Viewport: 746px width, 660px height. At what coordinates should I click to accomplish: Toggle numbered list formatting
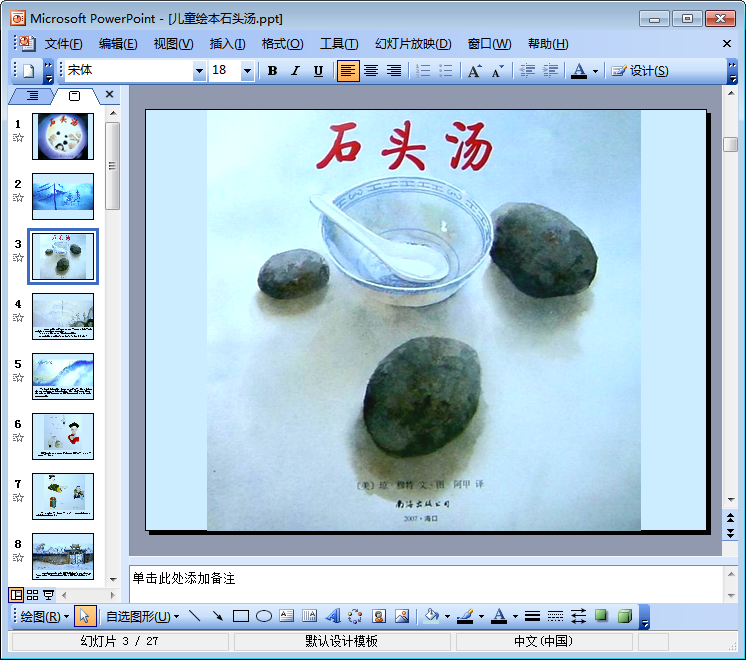click(423, 71)
